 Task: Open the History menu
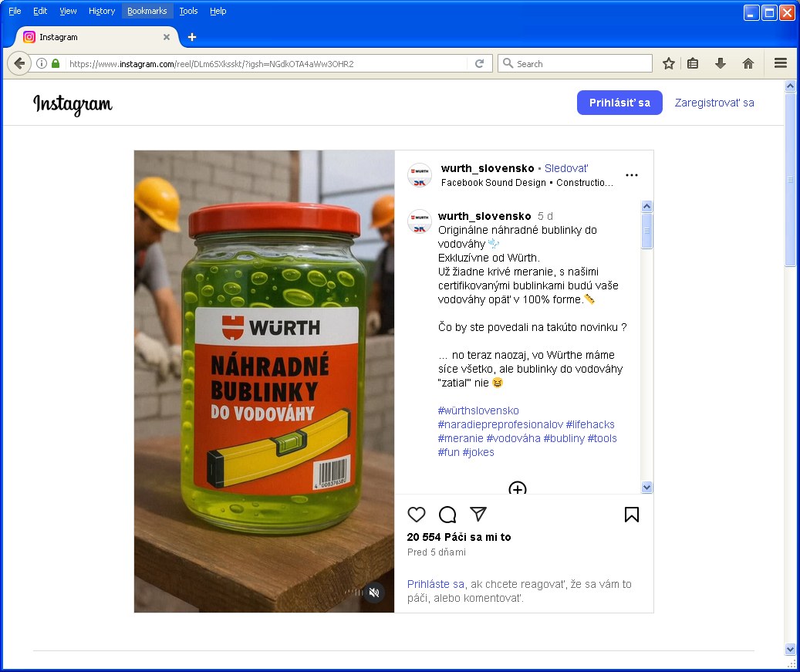point(102,11)
